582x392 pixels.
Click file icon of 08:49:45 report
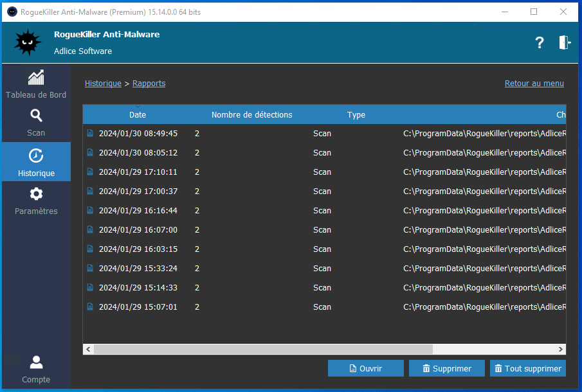coord(90,134)
